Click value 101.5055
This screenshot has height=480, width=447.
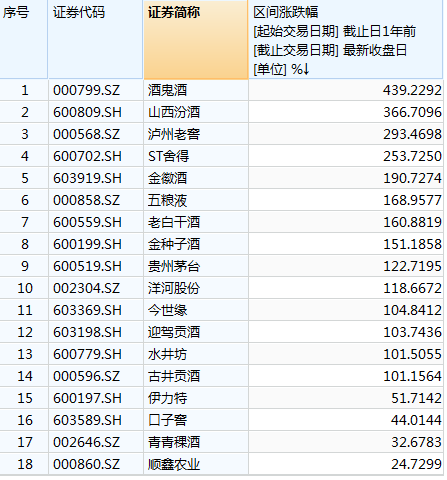click(x=412, y=354)
